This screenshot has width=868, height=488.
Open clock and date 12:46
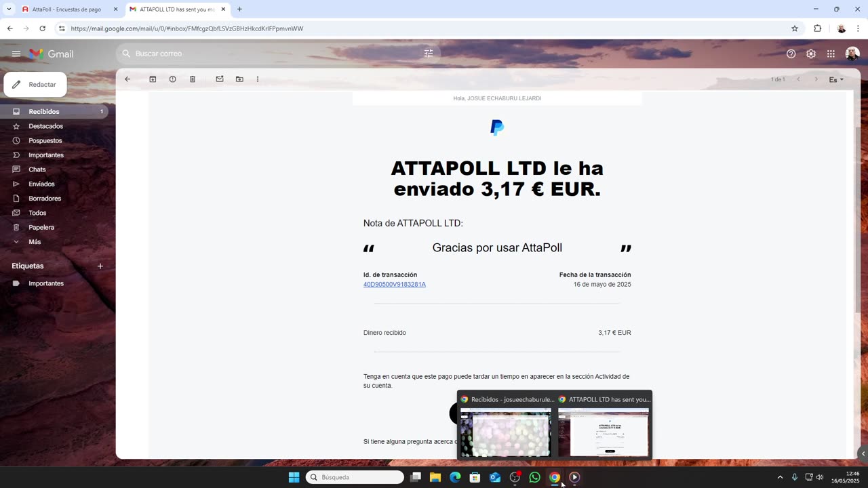(x=845, y=477)
